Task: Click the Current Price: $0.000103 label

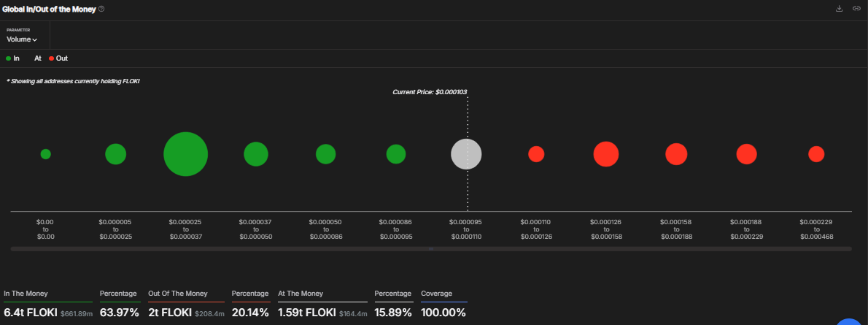Action: tap(431, 92)
